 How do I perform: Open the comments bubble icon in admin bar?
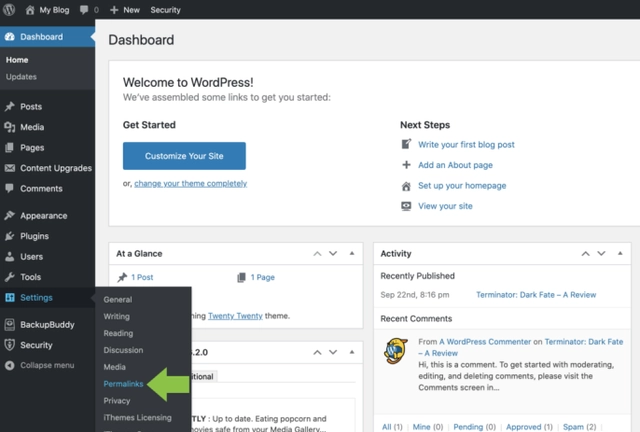[84, 9]
